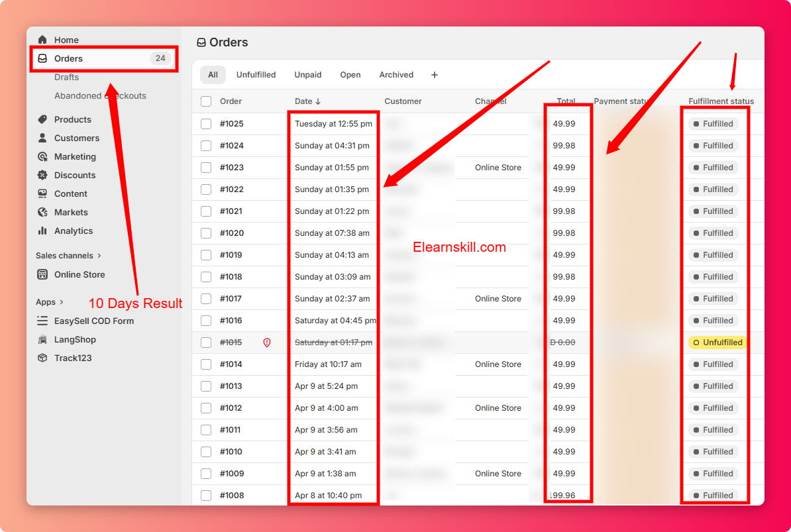Click the Home house icon
This screenshot has height=532, width=791.
click(x=42, y=40)
